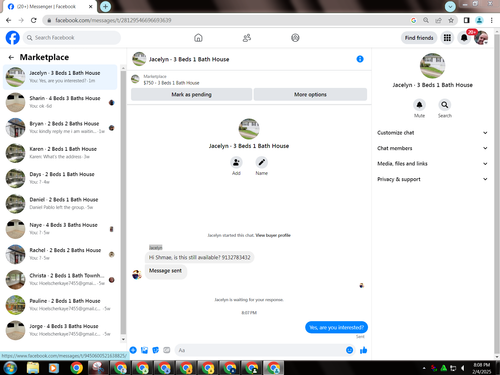Click the message input box
Screen dimensions: 500x375
[260, 350]
